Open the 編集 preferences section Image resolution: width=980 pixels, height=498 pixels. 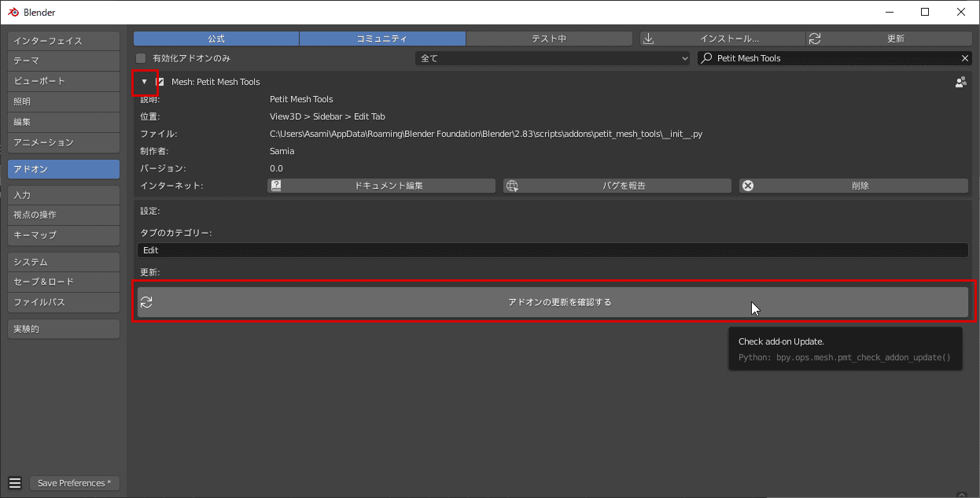[64, 122]
